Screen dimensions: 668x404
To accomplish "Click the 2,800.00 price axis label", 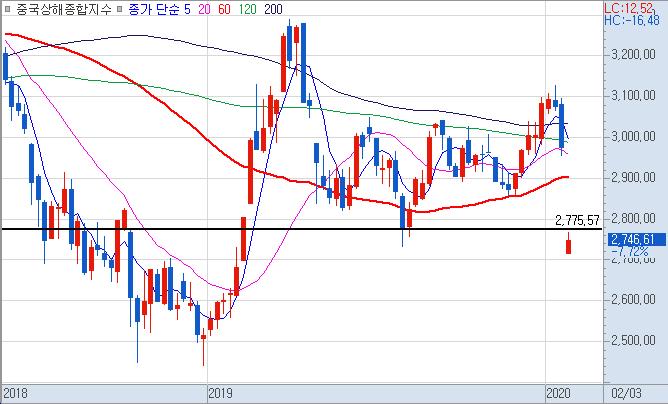I will (633, 219).
